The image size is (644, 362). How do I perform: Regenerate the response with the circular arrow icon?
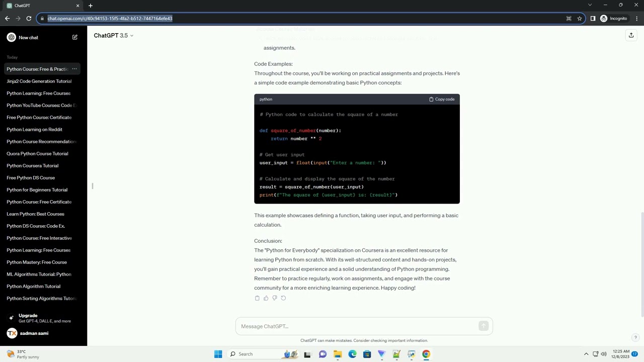click(x=283, y=298)
